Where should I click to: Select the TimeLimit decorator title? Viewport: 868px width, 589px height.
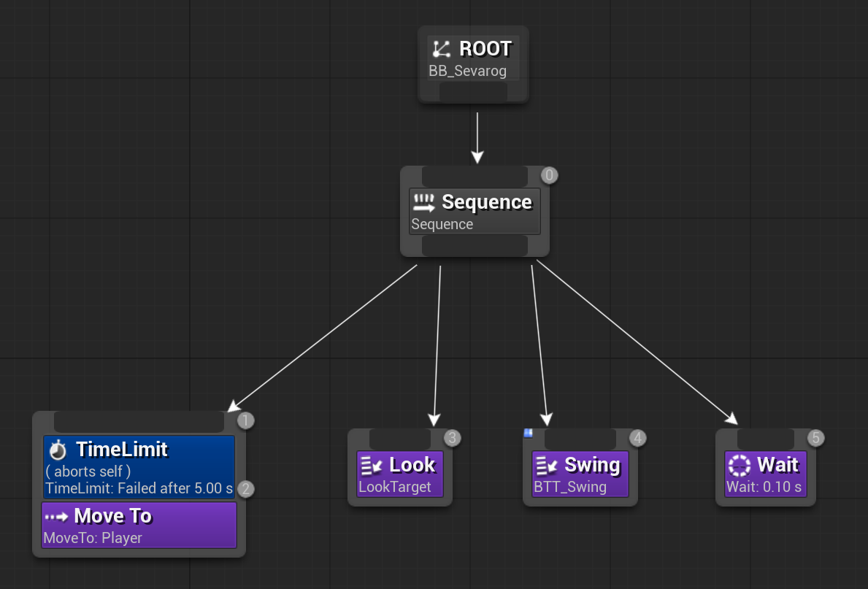click(x=122, y=450)
